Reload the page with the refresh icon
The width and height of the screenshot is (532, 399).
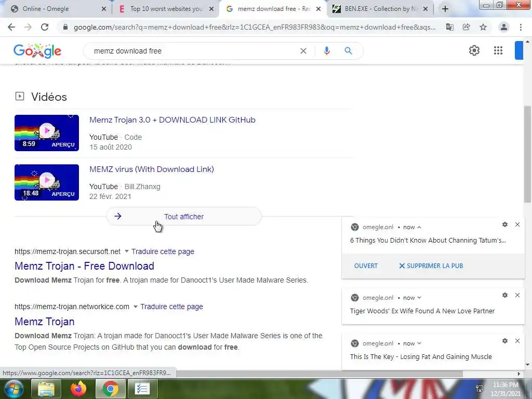tap(45, 27)
